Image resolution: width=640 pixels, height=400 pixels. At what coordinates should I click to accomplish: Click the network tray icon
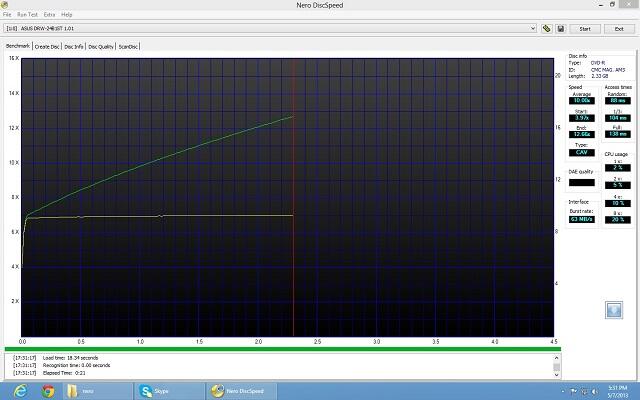584,391
